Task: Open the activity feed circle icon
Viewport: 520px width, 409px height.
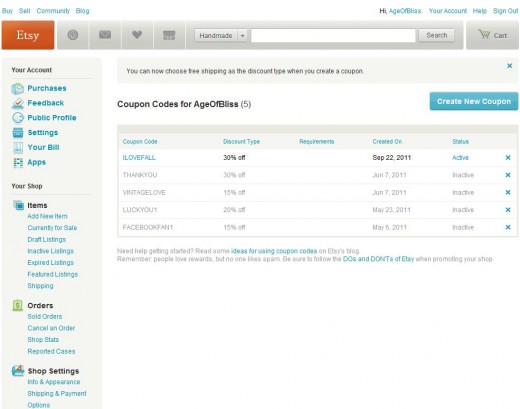Action: 73,35
